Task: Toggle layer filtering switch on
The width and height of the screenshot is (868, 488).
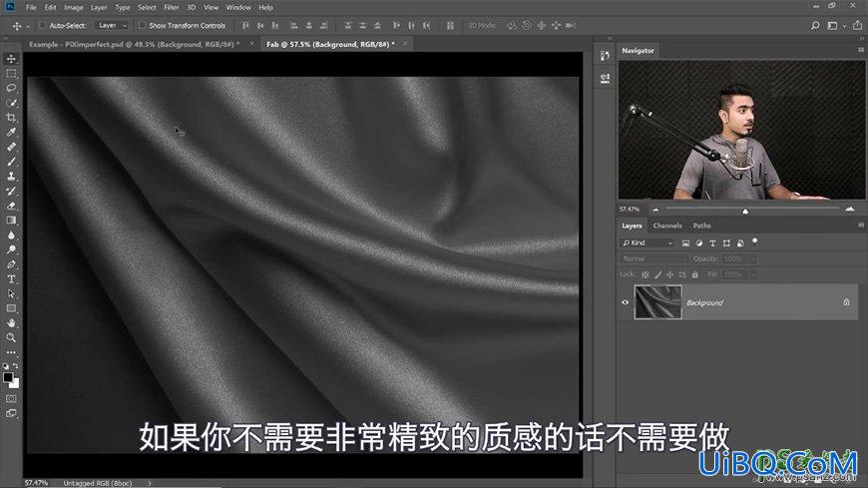Action: [x=754, y=242]
